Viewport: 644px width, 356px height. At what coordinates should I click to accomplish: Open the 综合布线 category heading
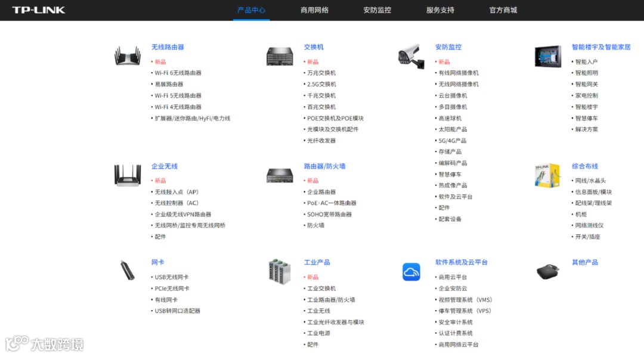point(585,166)
